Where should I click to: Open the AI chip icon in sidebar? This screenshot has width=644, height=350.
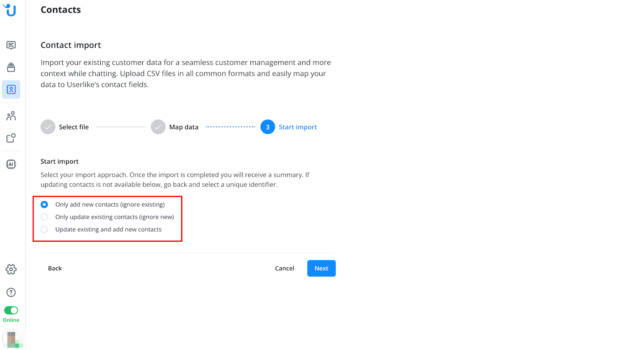(x=11, y=164)
